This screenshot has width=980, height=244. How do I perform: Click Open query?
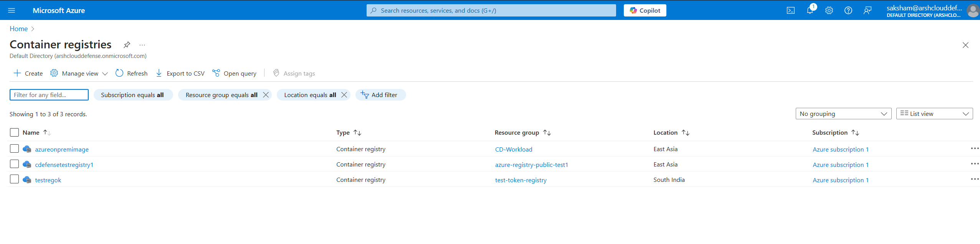pyautogui.click(x=235, y=73)
